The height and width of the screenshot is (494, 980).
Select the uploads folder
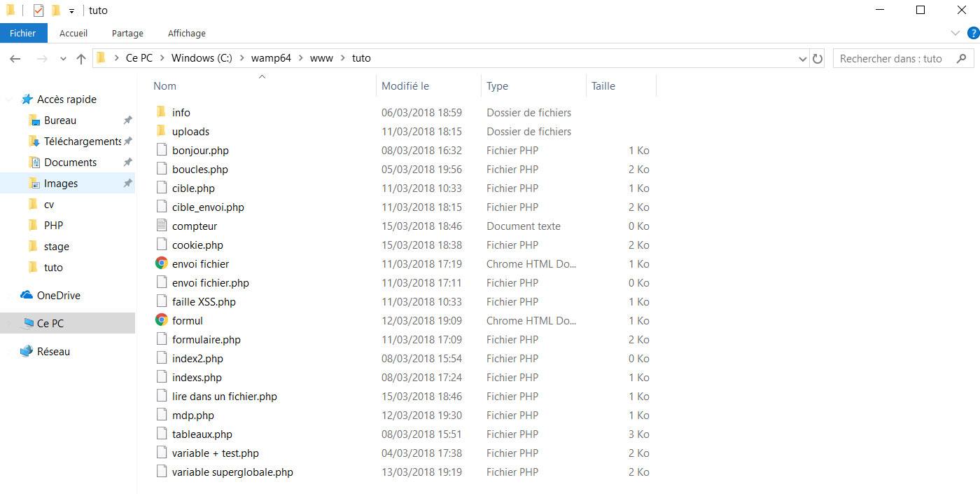click(190, 131)
